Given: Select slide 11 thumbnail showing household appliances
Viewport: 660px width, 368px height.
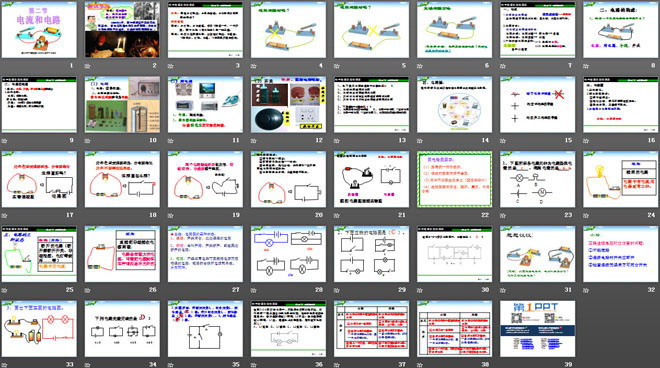Looking at the screenshot, I should coord(205,104).
